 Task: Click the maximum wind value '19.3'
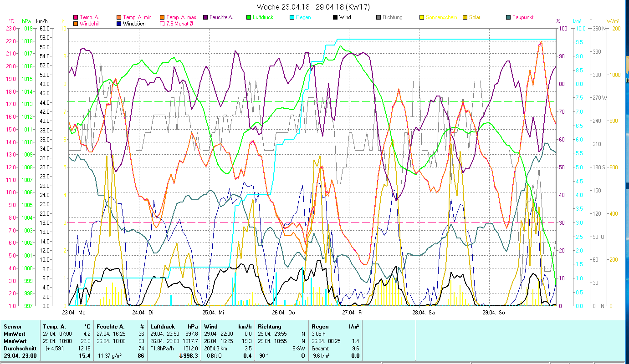(x=246, y=341)
